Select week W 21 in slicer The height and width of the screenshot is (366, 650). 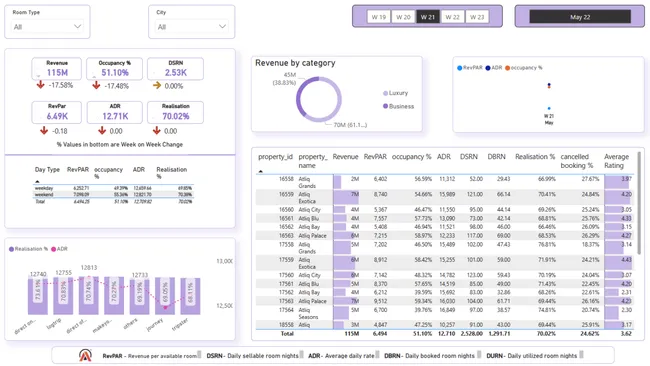(428, 17)
